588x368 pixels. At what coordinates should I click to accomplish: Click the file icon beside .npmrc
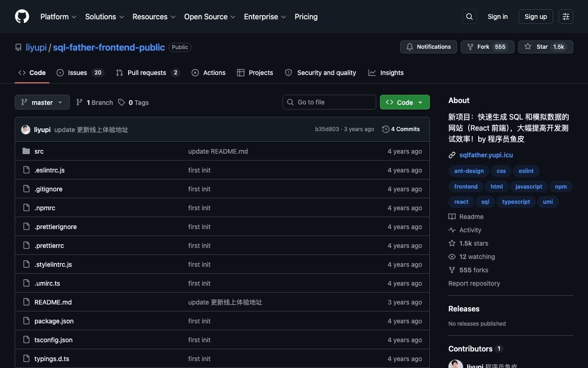(x=26, y=208)
